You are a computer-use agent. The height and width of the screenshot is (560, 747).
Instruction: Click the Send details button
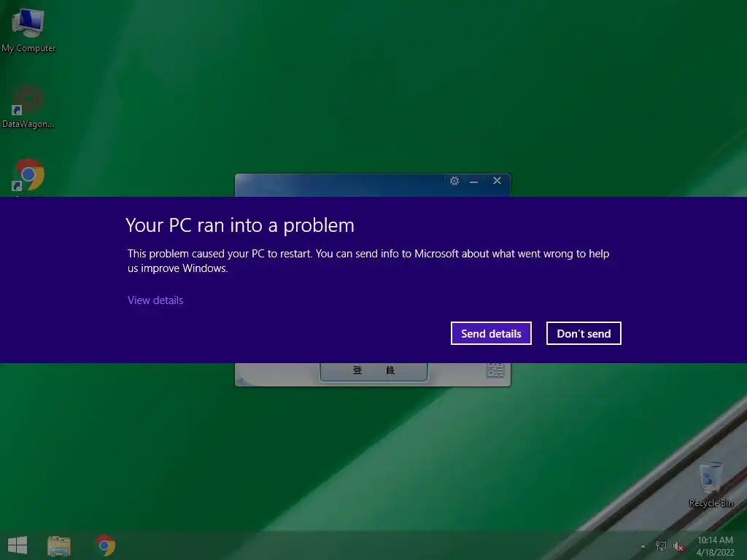tap(491, 333)
